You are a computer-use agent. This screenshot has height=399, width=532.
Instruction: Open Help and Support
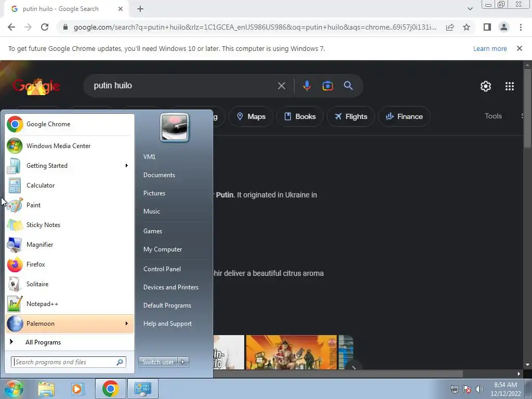tap(168, 324)
